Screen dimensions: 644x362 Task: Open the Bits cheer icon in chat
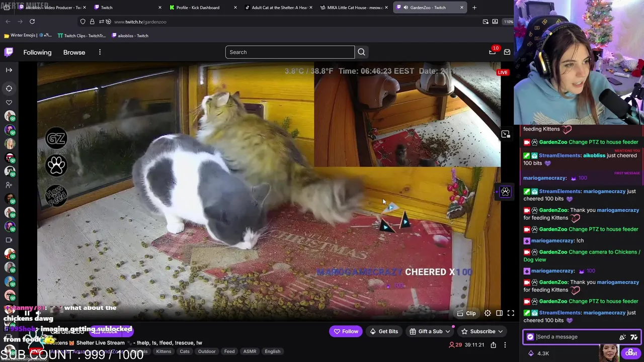click(x=623, y=337)
